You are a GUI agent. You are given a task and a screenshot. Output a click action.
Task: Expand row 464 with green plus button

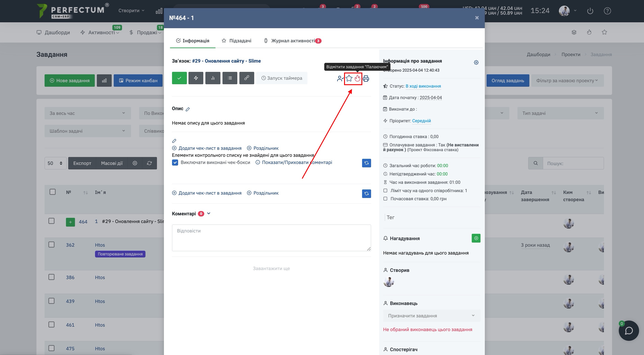[70, 222]
